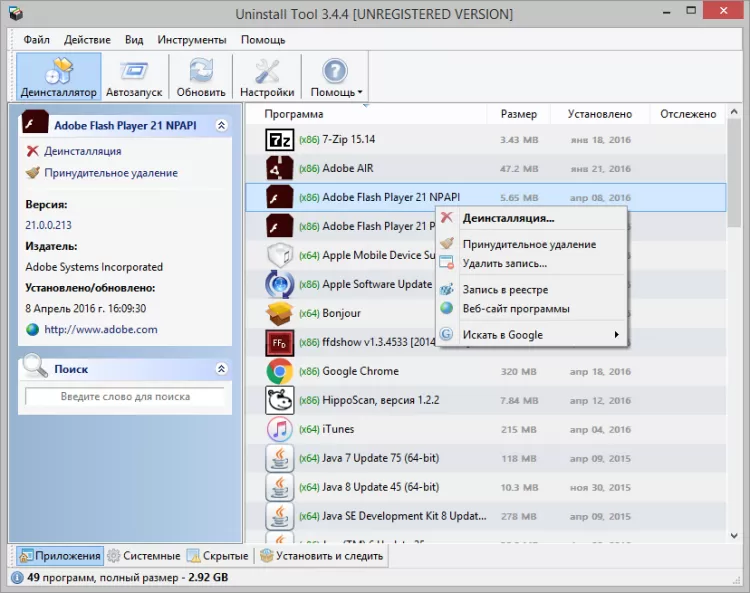Collapse the Поиск search panel
Image resolution: width=750 pixels, height=593 pixels.
tap(221, 369)
